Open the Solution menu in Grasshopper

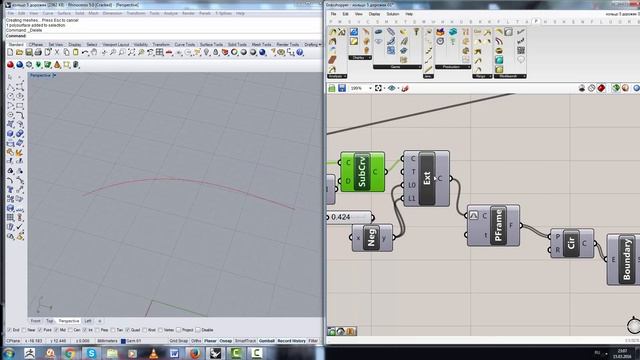393,14
